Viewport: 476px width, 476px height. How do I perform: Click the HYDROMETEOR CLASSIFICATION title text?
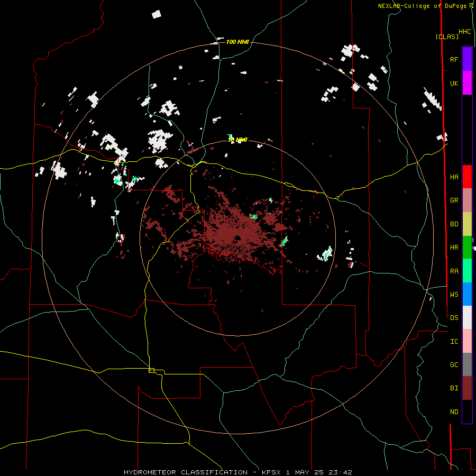point(186,472)
